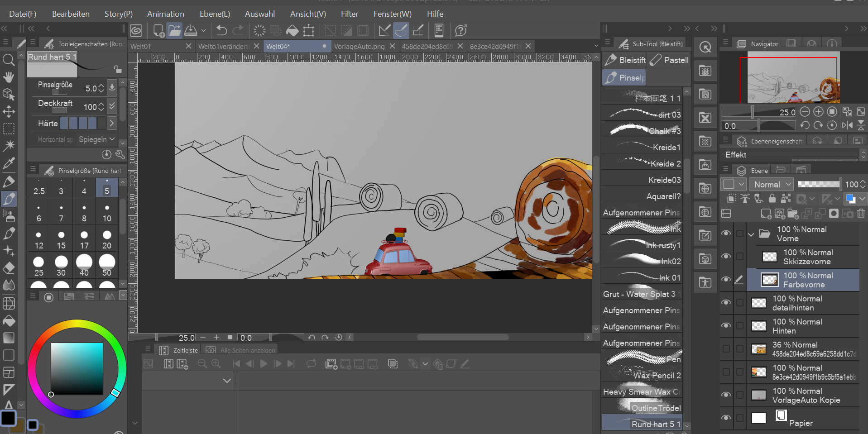
Task: Create a new canvas file
Action: 158,31
